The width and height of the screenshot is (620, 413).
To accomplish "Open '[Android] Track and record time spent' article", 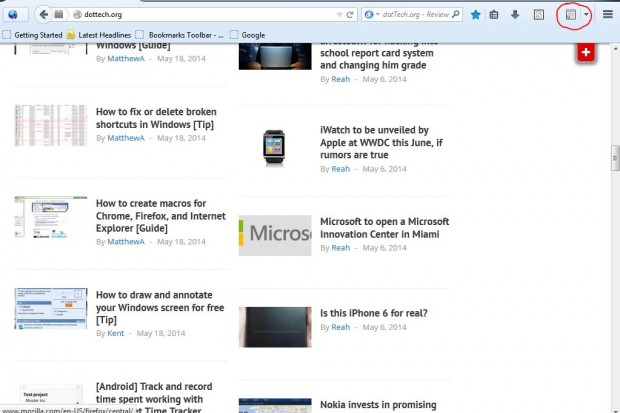I will 154,398.
